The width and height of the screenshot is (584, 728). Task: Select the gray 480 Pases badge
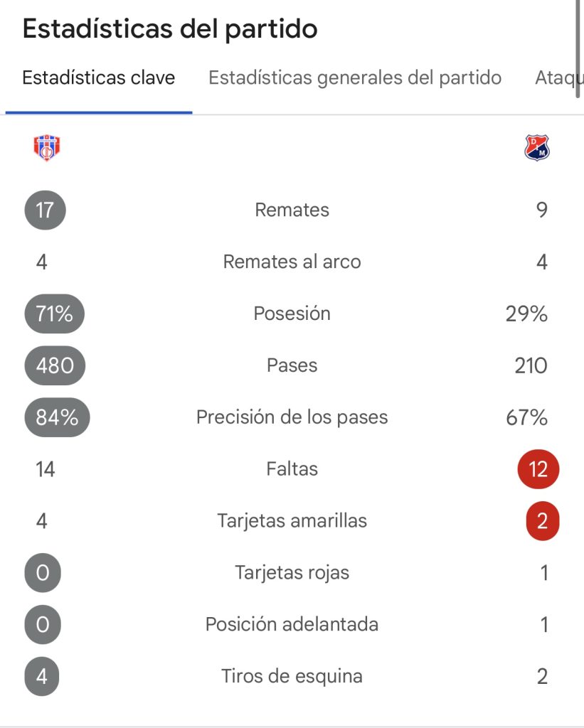pos(55,365)
